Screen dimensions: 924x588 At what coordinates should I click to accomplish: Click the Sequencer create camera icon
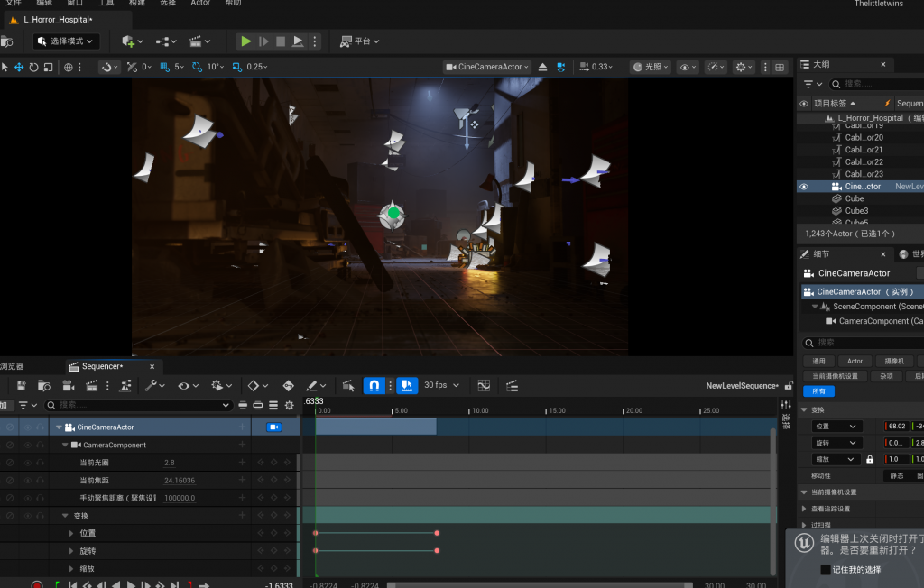tap(68, 386)
